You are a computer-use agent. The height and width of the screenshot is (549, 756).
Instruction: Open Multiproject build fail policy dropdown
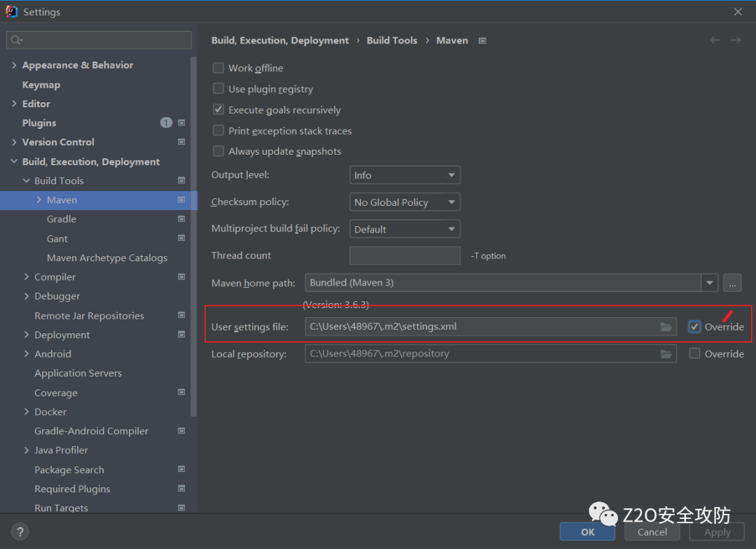405,229
